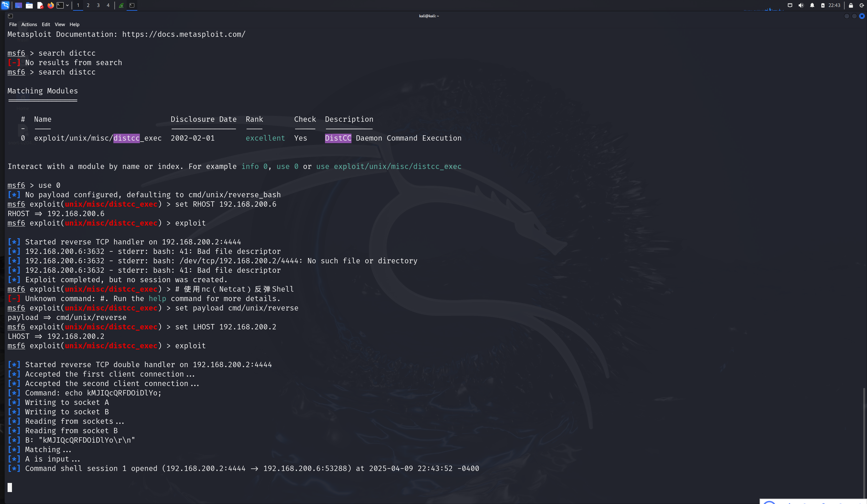Switch to workspace 4
867x504 pixels.
click(x=108, y=5)
